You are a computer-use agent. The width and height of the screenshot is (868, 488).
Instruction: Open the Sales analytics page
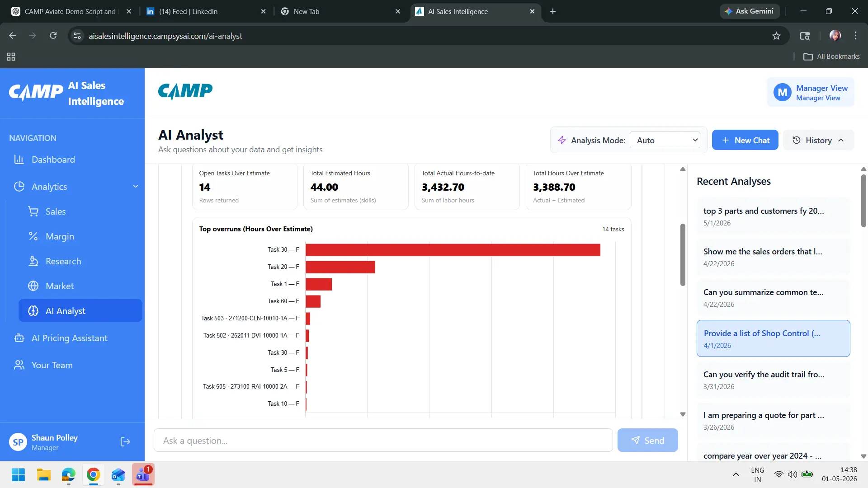click(x=56, y=211)
